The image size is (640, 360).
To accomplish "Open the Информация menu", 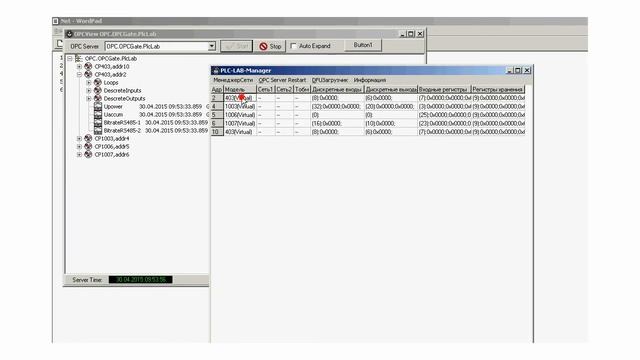I will click(370, 80).
